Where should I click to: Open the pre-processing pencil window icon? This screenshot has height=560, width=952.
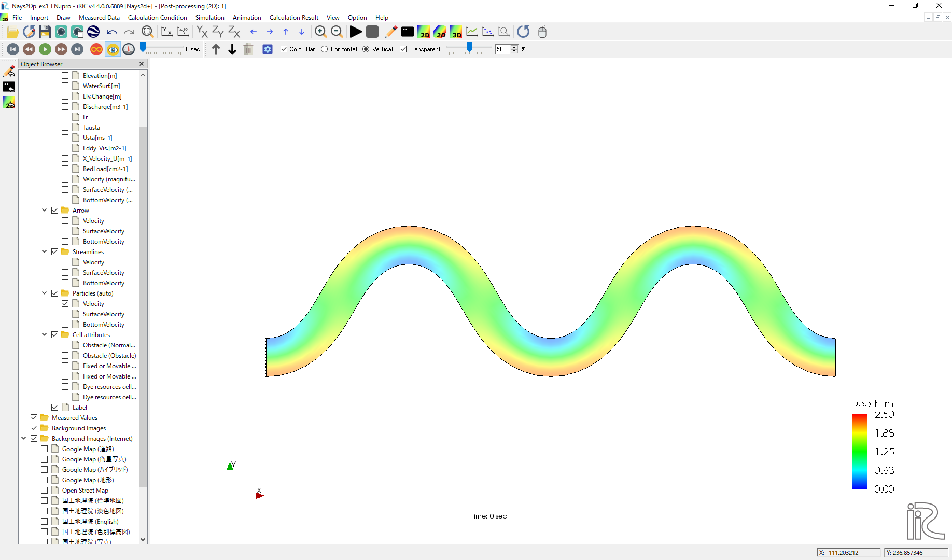coord(391,32)
